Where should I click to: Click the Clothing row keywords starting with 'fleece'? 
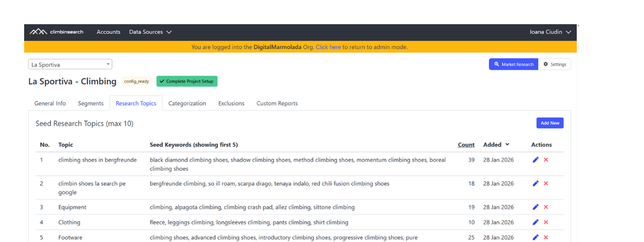[249, 222]
